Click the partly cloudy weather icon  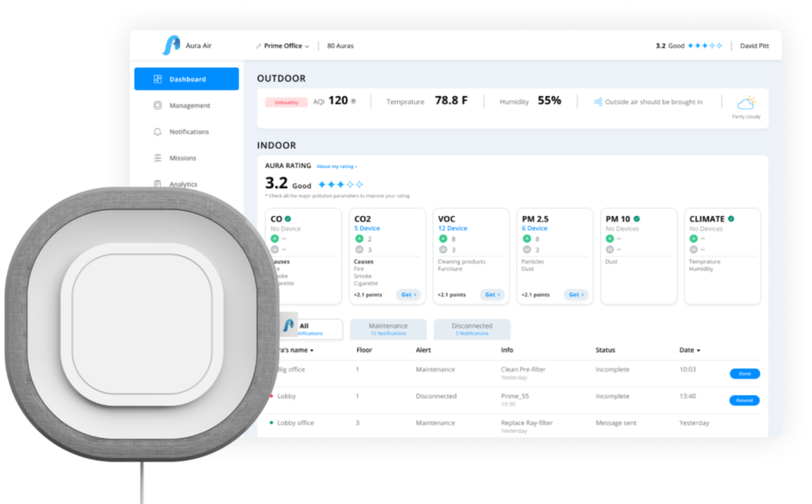(x=745, y=104)
